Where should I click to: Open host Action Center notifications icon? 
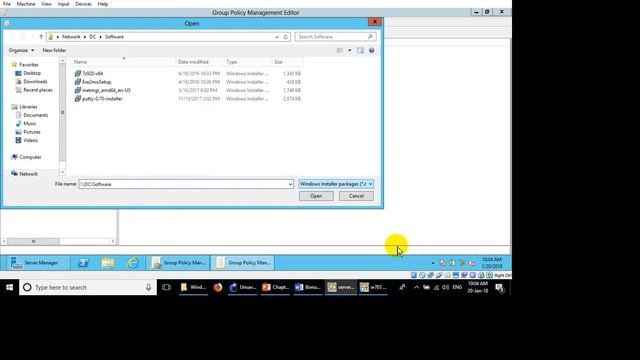(x=499, y=288)
